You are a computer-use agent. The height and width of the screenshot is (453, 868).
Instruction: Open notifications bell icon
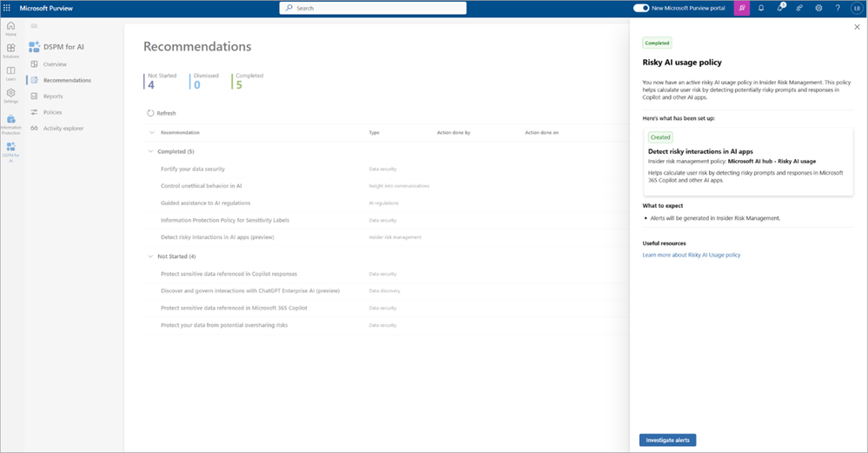(761, 9)
